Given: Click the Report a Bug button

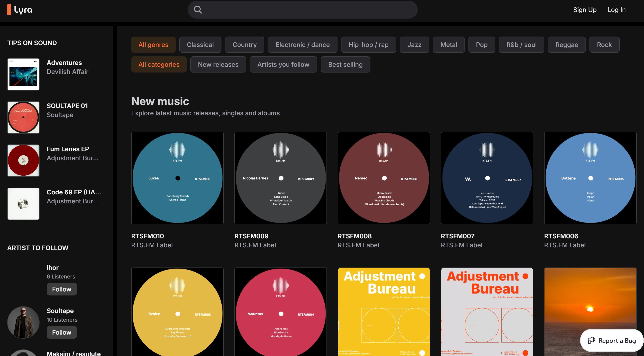Looking at the screenshot, I should 612,341.
